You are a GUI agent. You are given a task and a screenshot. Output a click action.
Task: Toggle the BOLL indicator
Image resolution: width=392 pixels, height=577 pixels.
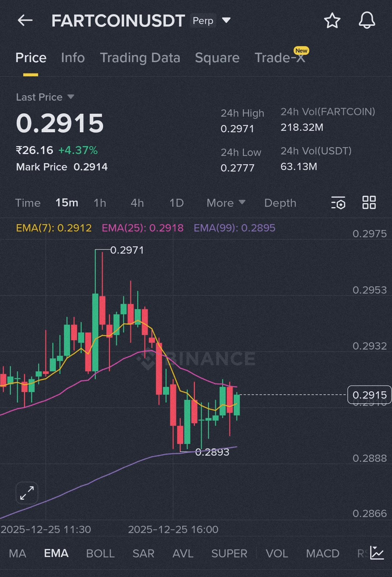click(x=100, y=553)
